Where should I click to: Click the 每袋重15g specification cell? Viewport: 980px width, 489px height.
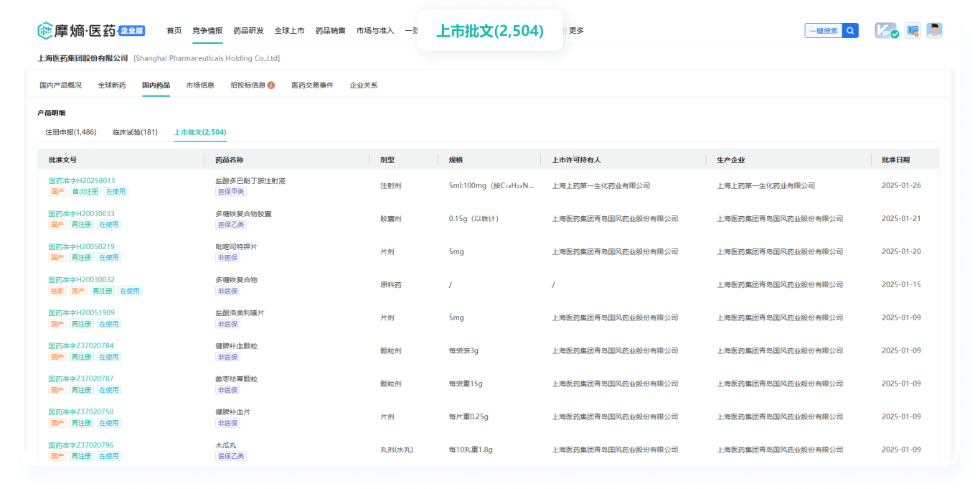pyautogui.click(x=466, y=383)
